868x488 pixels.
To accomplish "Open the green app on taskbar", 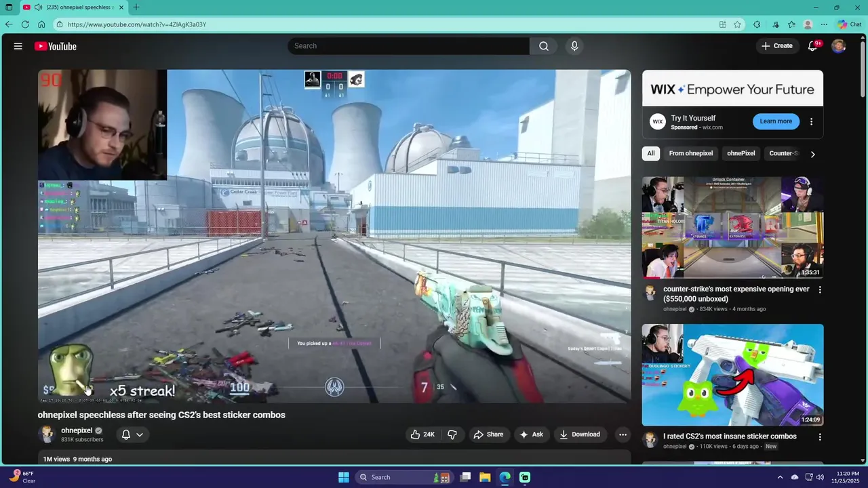I will [x=525, y=477].
